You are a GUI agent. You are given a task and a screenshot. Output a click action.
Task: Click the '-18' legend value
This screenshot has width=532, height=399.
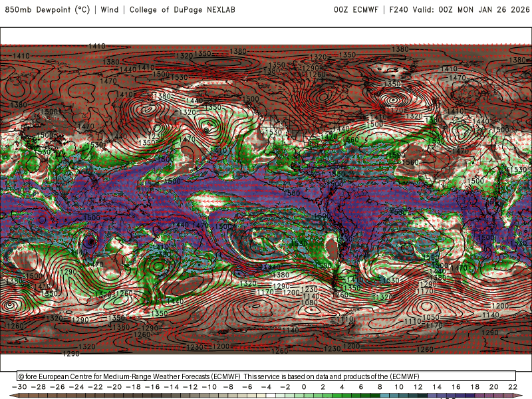click(134, 387)
